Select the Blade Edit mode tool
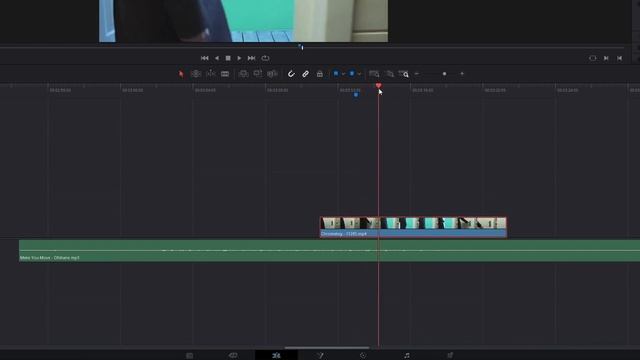 pyautogui.click(x=225, y=74)
